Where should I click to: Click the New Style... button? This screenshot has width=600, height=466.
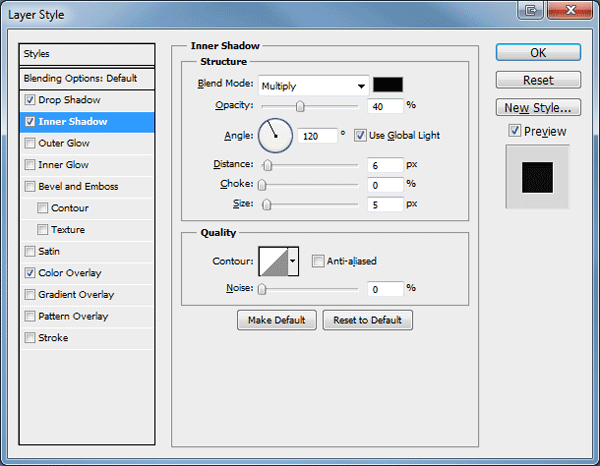(x=538, y=108)
